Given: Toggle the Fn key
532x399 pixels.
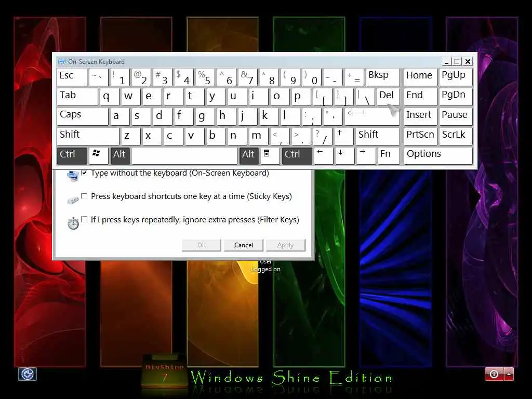Looking at the screenshot, I should coord(389,156).
